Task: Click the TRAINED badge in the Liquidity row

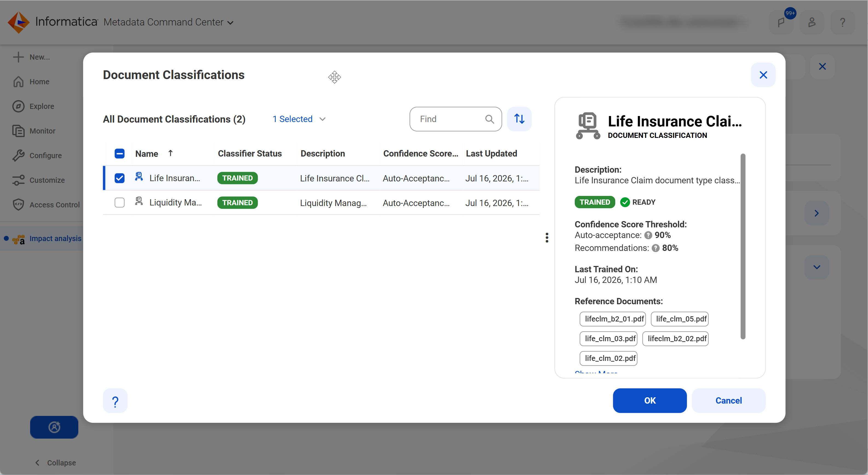Action: tap(237, 202)
